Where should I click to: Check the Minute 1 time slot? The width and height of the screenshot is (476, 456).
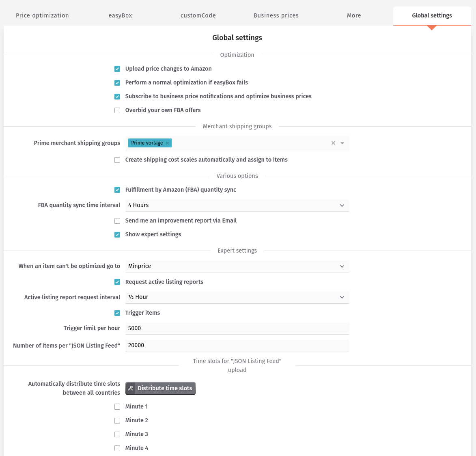[117, 407]
